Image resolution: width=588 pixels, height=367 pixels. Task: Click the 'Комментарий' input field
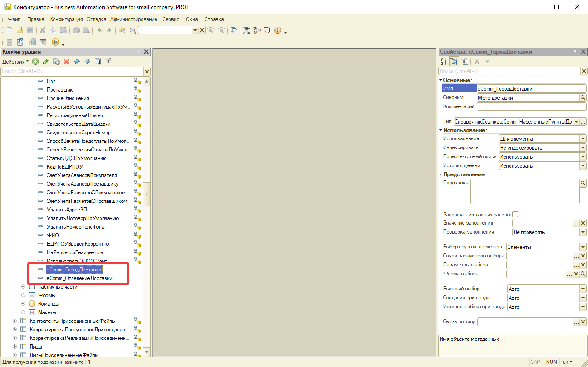pyautogui.click(x=531, y=107)
